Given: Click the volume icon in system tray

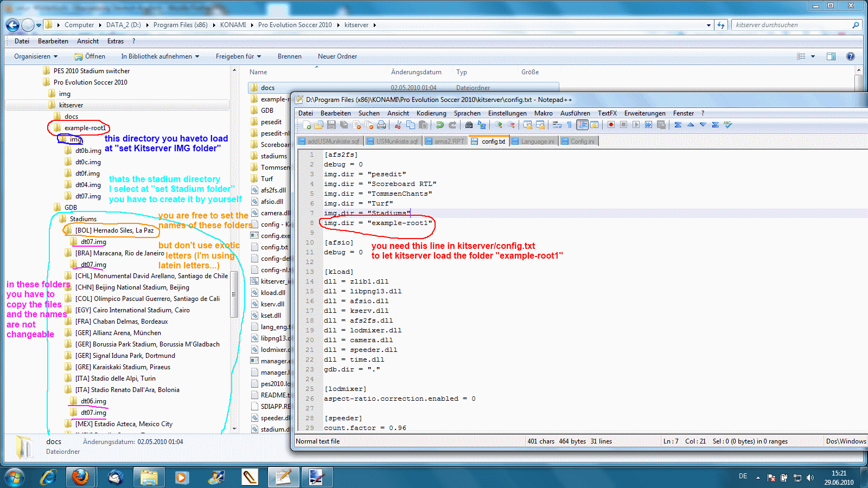Looking at the screenshot, I should 810,478.
